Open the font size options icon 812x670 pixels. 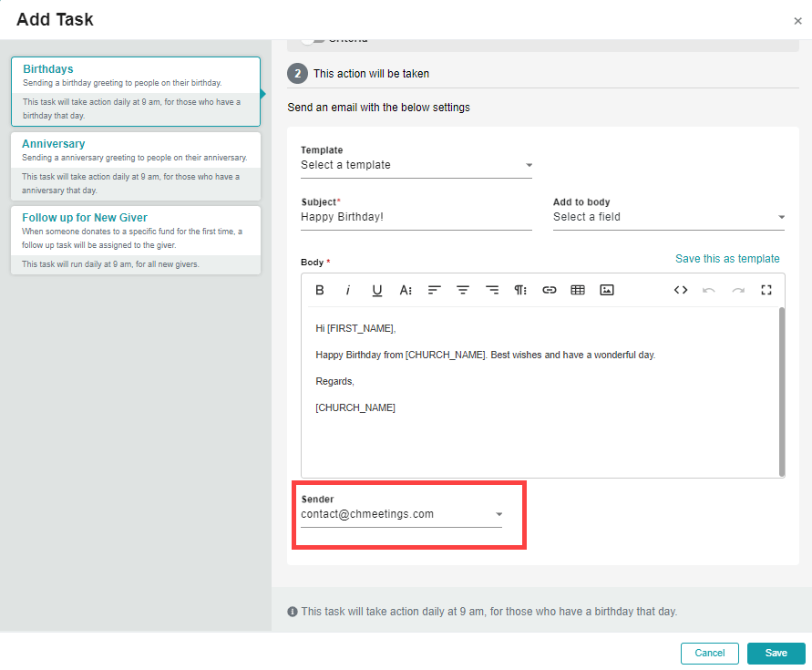(x=406, y=290)
